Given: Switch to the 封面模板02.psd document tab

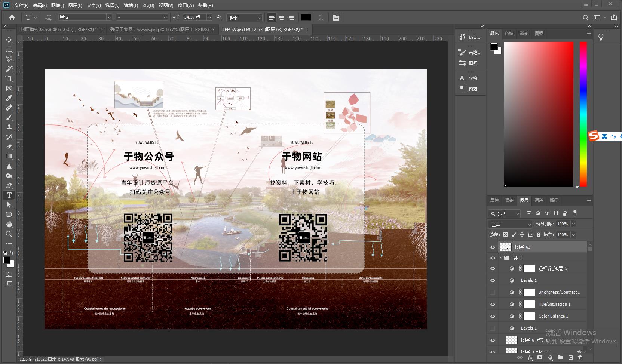Looking at the screenshot, I should click(x=58, y=29).
